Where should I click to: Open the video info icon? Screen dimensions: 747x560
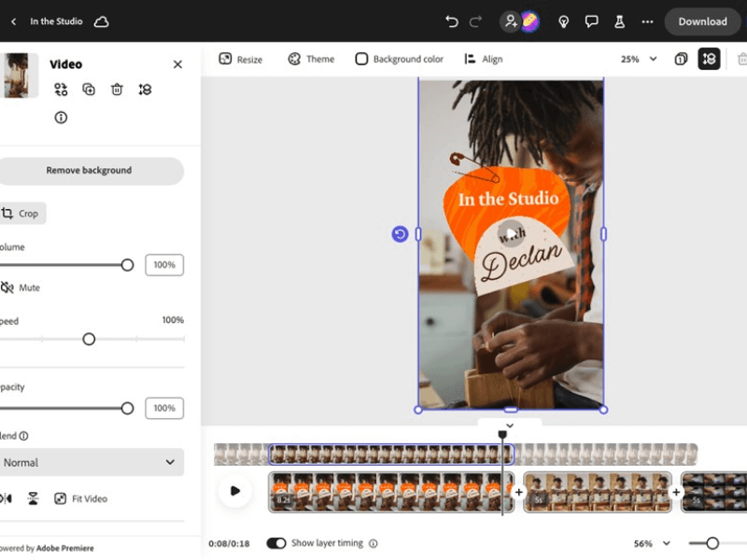(61, 118)
